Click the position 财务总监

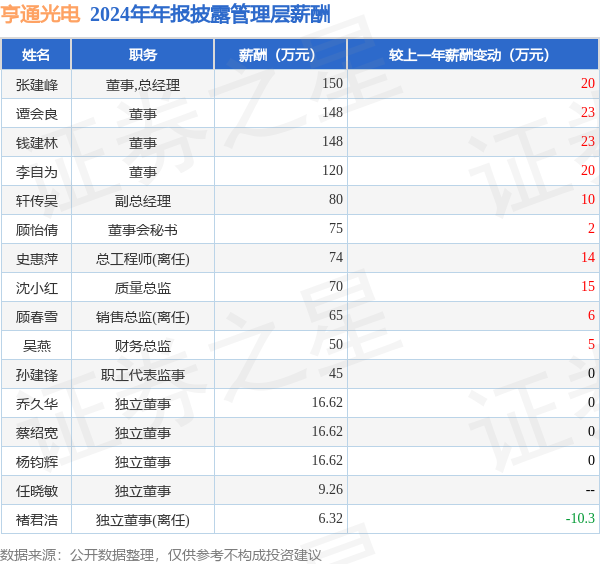click(x=143, y=346)
